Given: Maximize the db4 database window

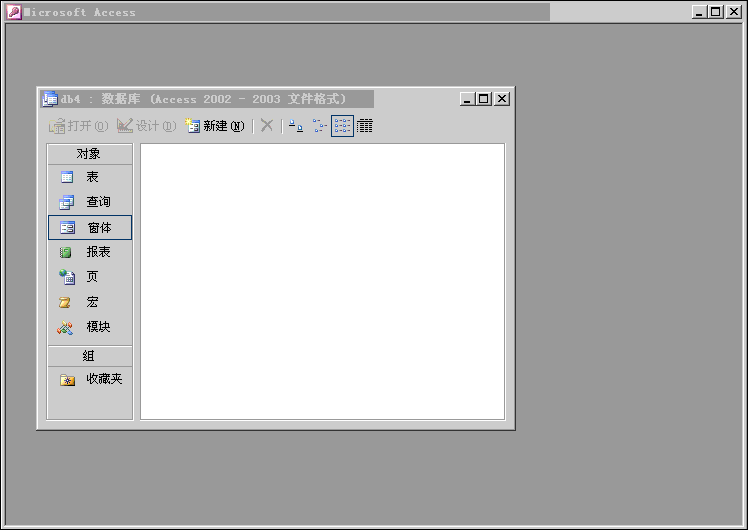Looking at the screenshot, I should [x=484, y=99].
